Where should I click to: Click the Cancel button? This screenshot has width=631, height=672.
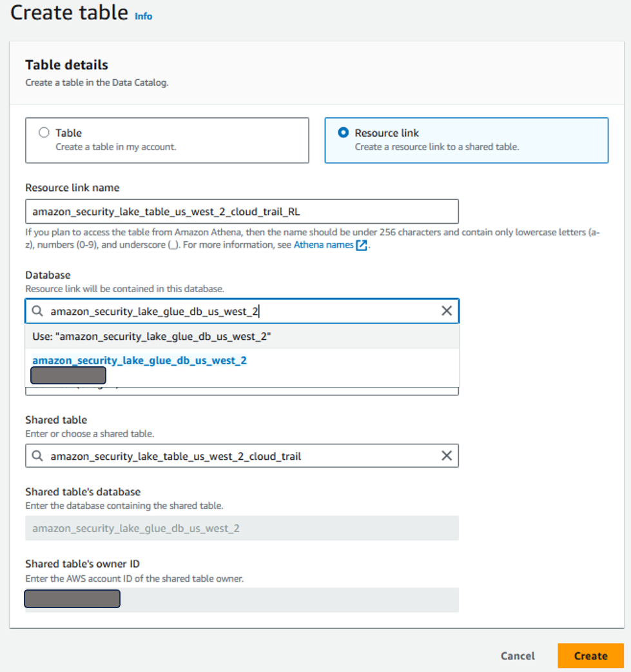[x=517, y=655]
